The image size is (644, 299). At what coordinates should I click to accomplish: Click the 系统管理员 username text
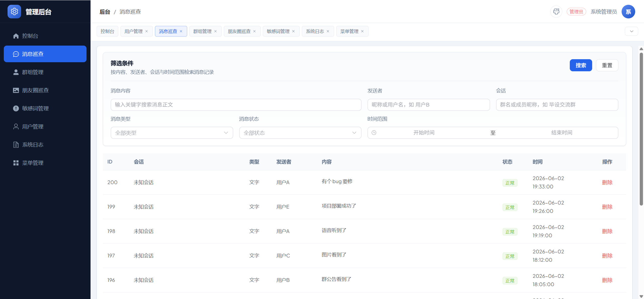604,12
